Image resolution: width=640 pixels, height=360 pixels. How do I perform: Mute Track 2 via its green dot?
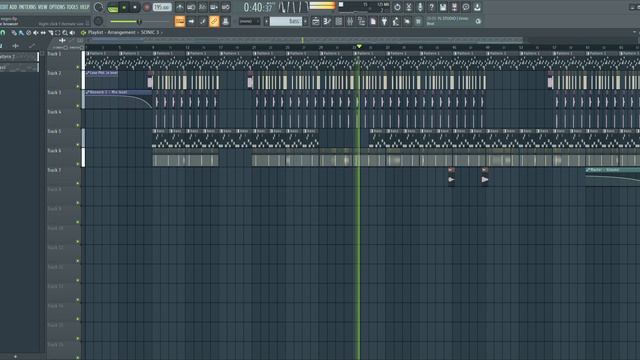coord(78,87)
